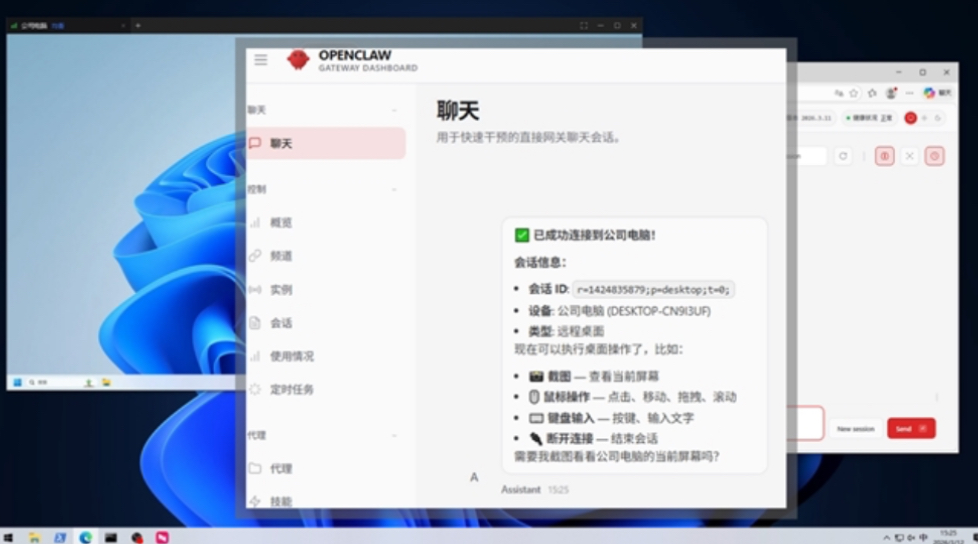Open the 概览 overview page
The width and height of the screenshot is (978, 544).
click(x=281, y=223)
